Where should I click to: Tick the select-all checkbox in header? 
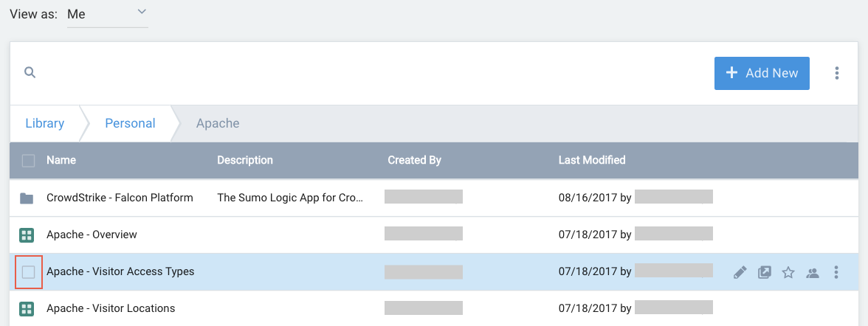click(x=28, y=160)
